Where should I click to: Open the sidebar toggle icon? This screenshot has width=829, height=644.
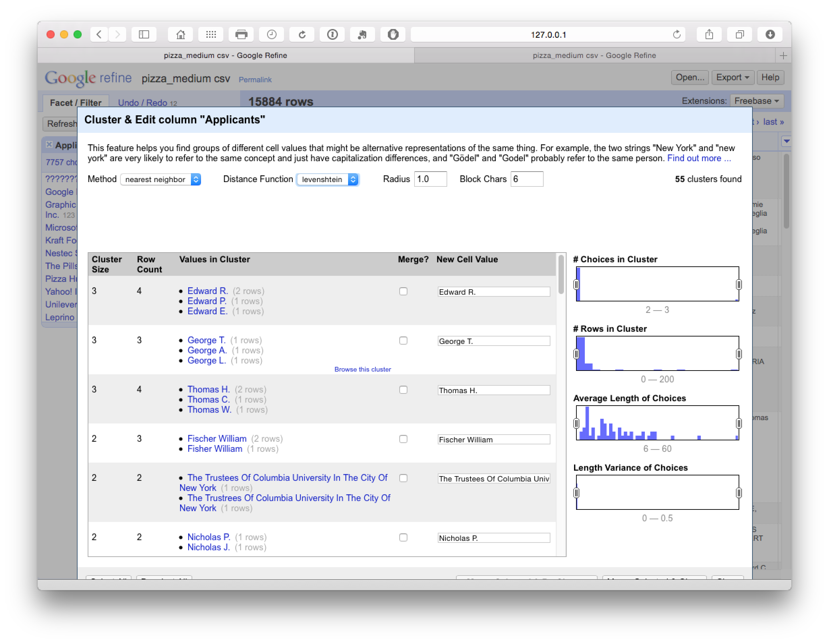(x=144, y=34)
